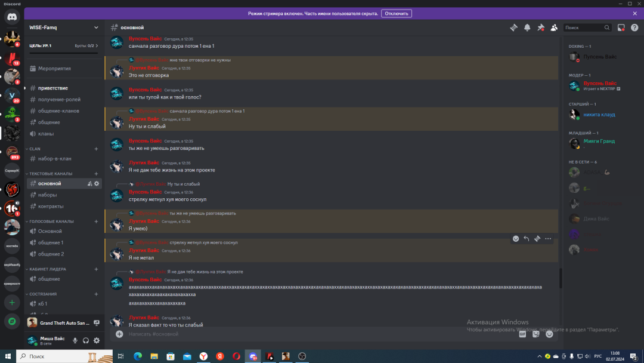Show pinned messages
The image size is (644, 363).
[x=541, y=27]
